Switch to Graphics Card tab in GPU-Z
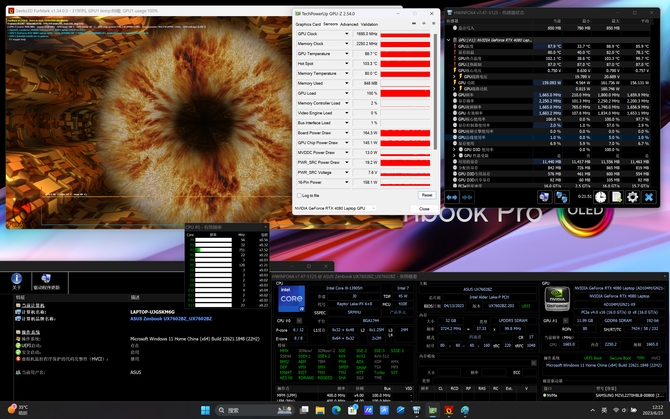The width and height of the screenshot is (670, 419). click(x=308, y=24)
